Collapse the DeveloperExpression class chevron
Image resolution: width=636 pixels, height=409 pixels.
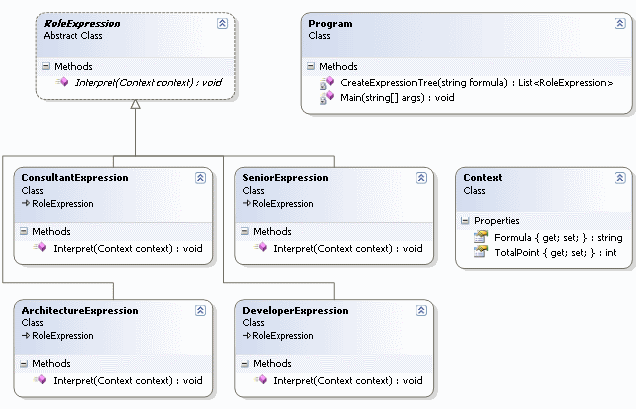tap(421, 311)
